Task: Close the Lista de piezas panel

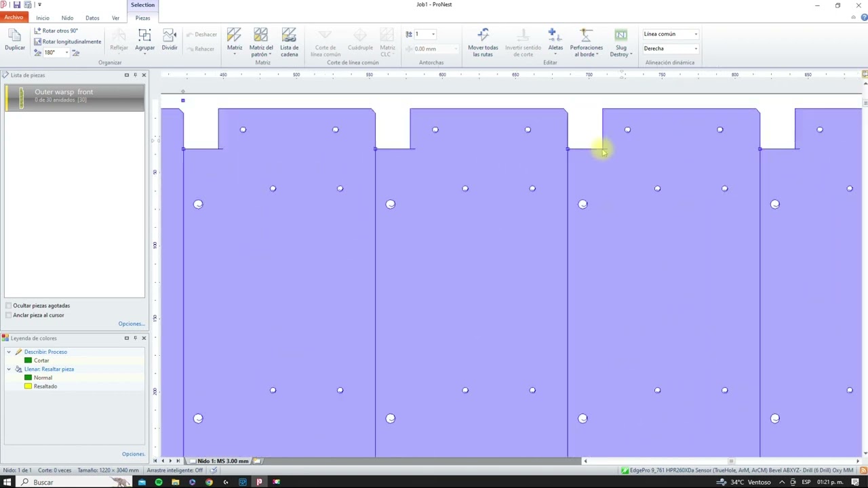Action: tap(144, 75)
